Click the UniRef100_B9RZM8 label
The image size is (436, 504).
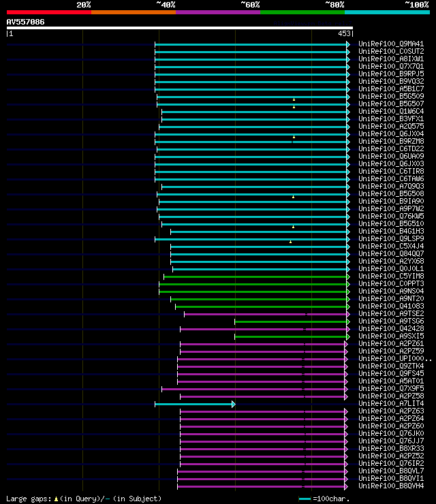coord(391,141)
